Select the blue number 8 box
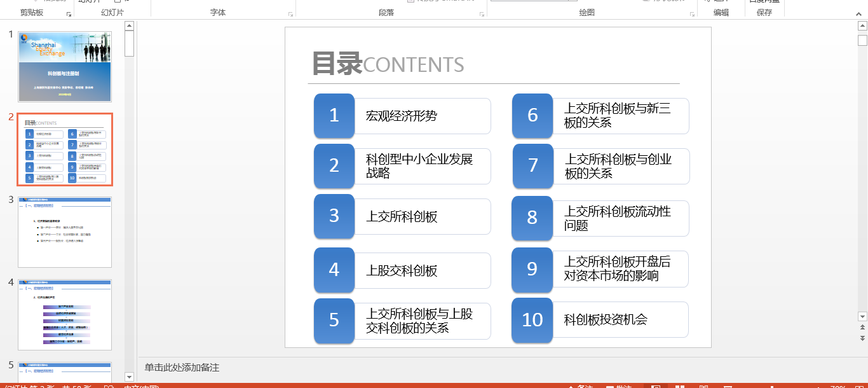This screenshot has height=388, width=868. (532, 218)
